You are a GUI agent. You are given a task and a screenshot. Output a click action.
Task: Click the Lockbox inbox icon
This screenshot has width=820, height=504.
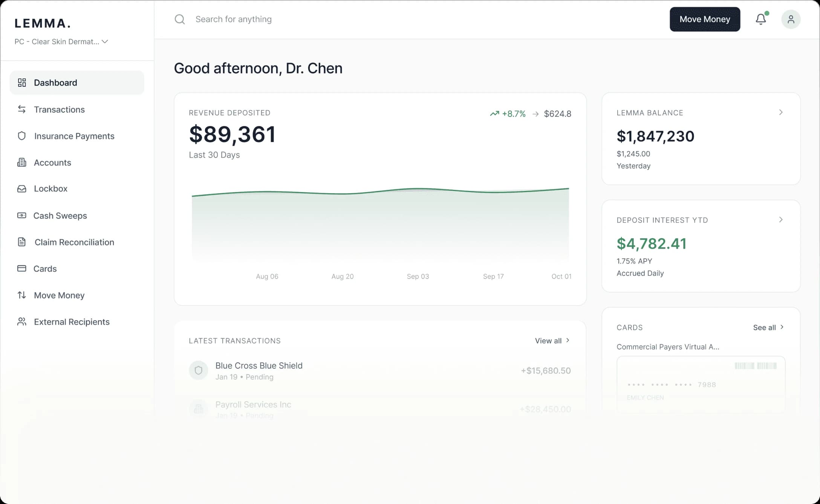click(x=22, y=189)
